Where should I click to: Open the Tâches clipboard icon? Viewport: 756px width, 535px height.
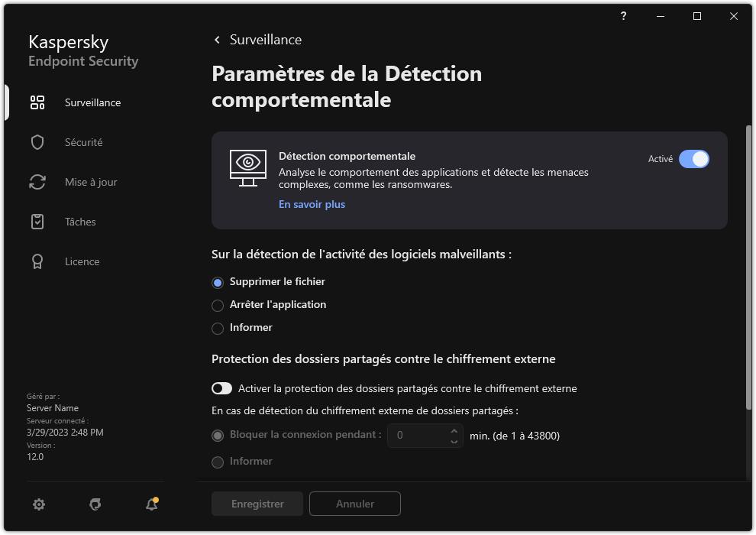37,221
